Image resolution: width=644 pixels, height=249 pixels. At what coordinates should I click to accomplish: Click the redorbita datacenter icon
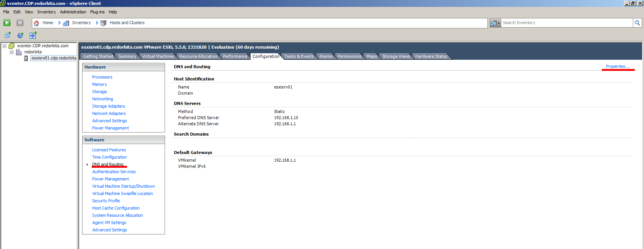(x=18, y=52)
